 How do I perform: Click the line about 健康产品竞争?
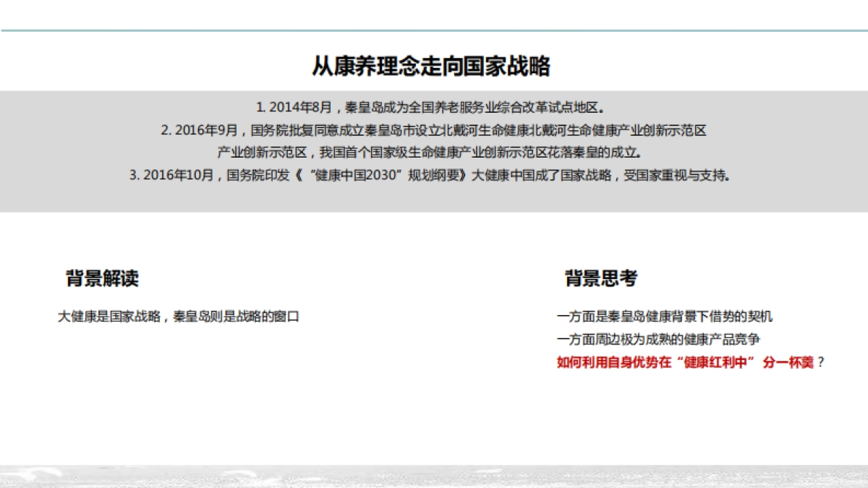click(x=636, y=337)
